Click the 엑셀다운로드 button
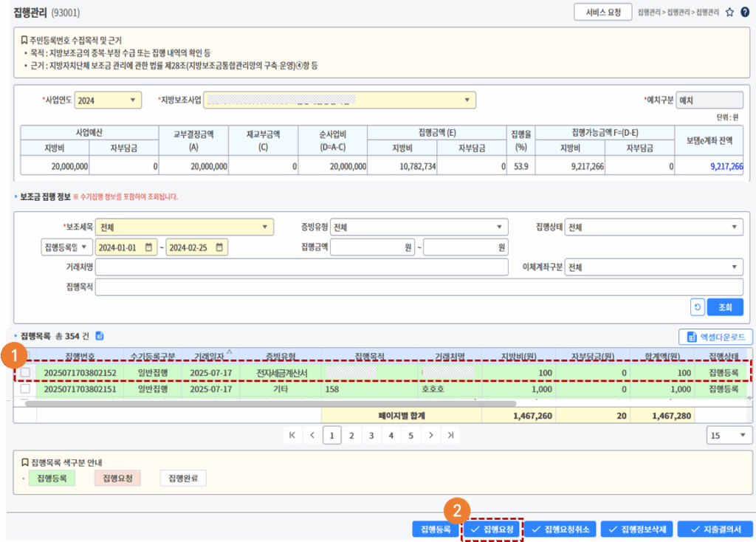The width and height of the screenshot is (756, 542). (716, 337)
